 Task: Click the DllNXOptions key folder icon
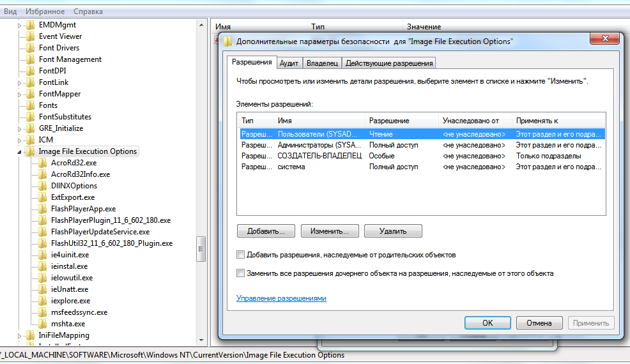(43, 186)
